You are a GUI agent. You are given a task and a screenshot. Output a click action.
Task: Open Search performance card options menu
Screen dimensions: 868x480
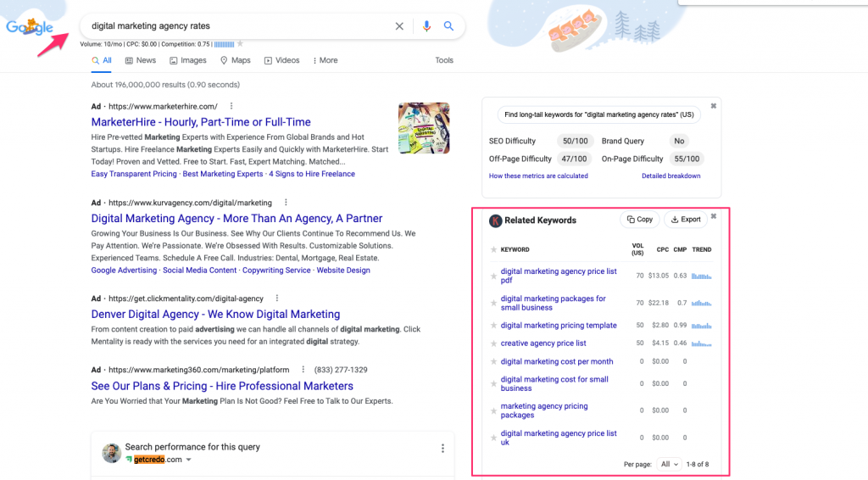pyautogui.click(x=442, y=449)
